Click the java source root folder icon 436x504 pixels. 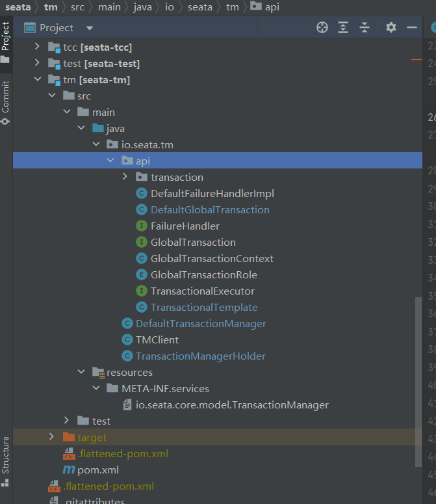pyautogui.click(x=98, y=128)
